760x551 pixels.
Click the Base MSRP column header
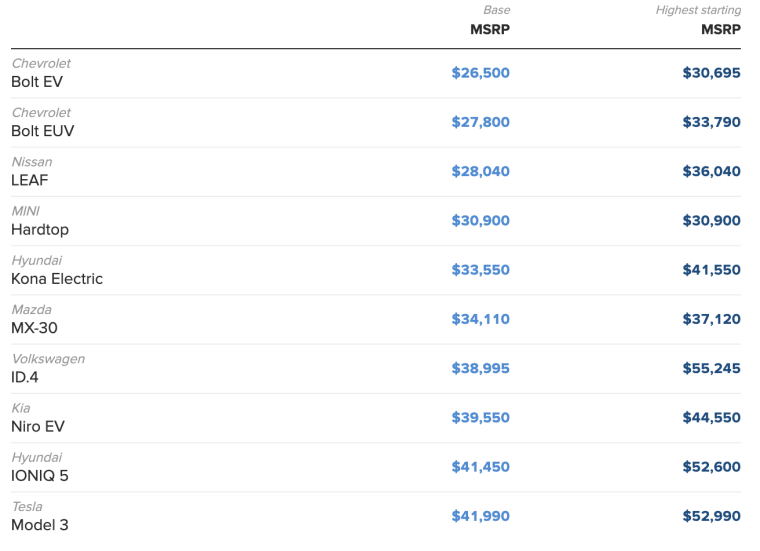pos(490,20)
